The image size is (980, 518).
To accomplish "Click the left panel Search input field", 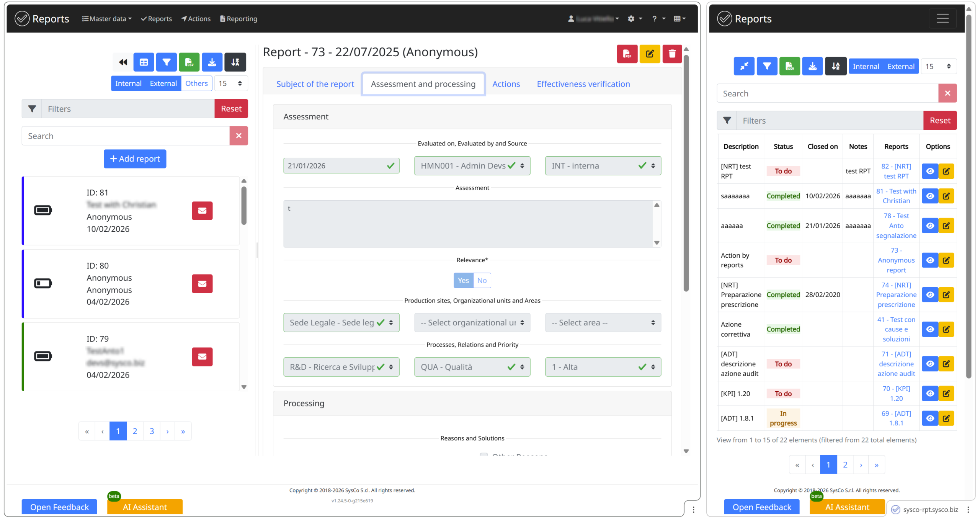I will [126, 136].
